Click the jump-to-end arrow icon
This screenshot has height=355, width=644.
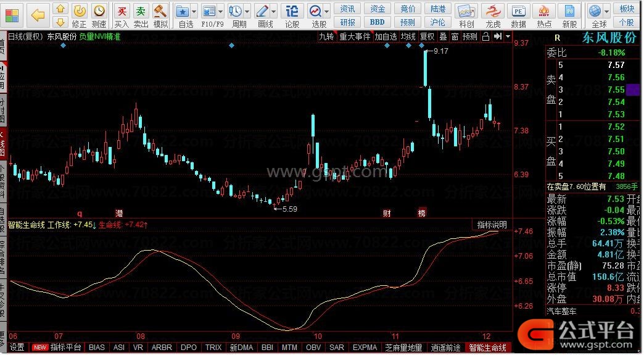tap(498, 36)
